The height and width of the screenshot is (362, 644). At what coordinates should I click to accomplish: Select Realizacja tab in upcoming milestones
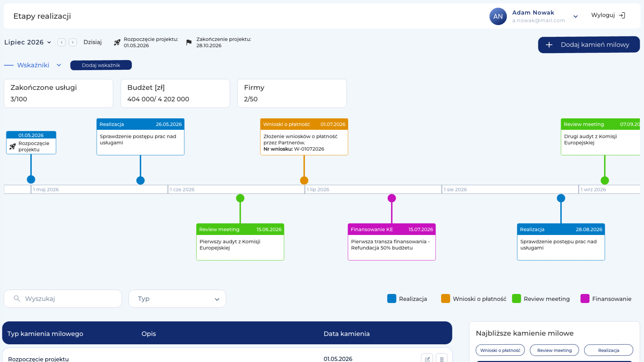[609, 350]
